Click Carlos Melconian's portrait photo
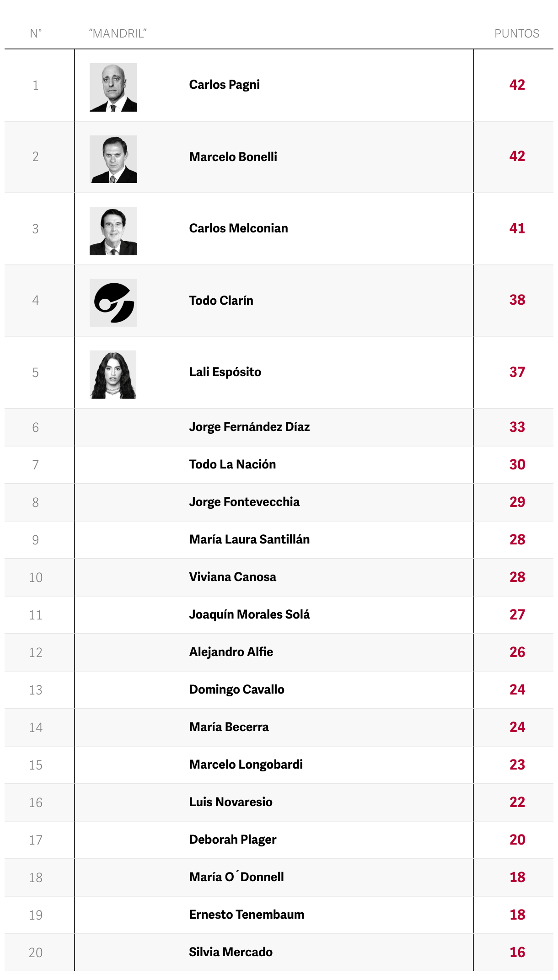The height and width of the screenshot is (980, 558). 113,231
